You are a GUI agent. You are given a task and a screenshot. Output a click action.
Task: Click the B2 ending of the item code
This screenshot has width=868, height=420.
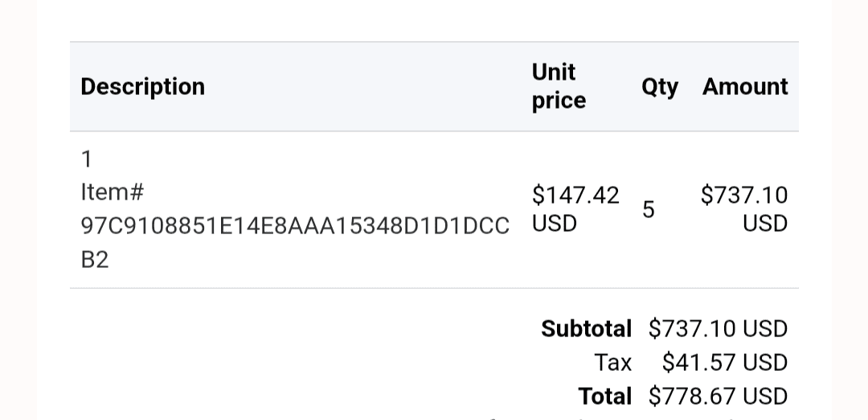[x=94, y=260]
